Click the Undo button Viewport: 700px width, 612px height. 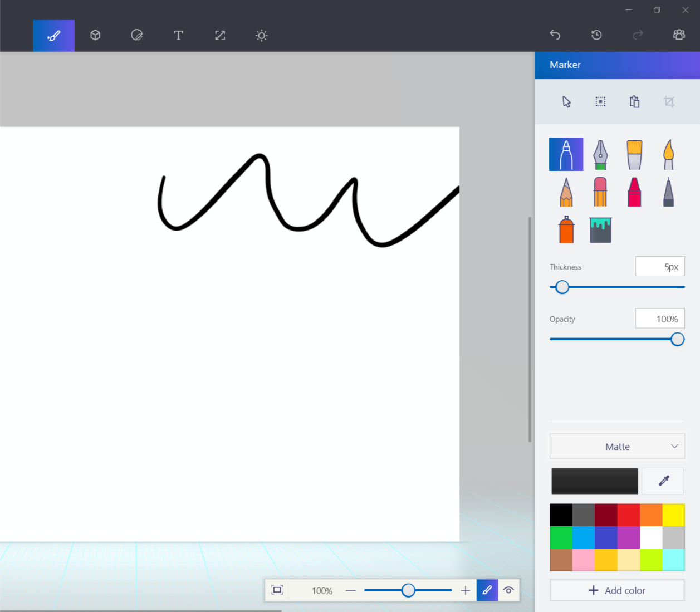(555, 35)
